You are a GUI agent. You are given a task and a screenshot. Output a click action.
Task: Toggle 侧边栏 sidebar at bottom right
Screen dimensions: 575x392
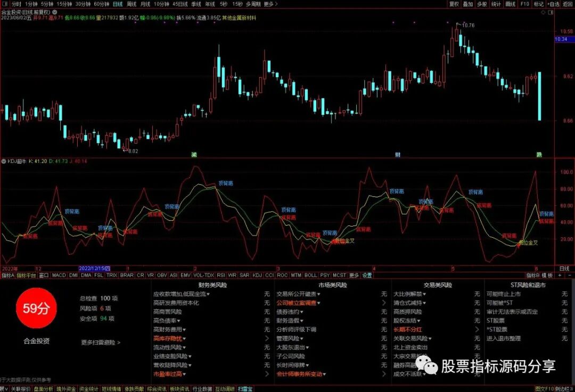point(564,389)
